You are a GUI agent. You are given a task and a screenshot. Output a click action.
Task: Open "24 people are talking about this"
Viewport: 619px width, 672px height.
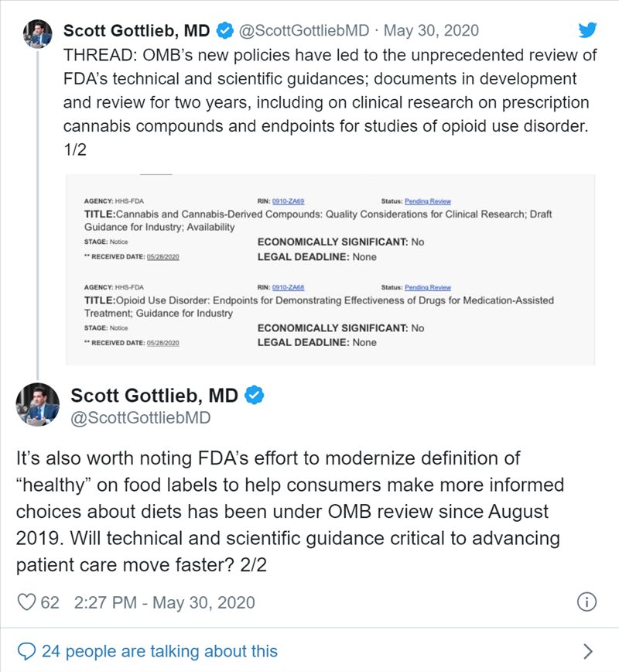click(159, 651)
